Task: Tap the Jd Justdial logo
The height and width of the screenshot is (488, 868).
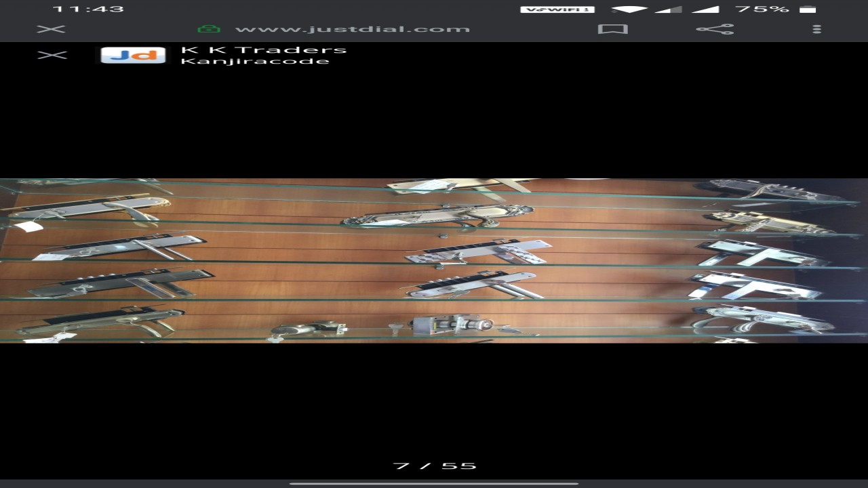Action: click(133, 55)
